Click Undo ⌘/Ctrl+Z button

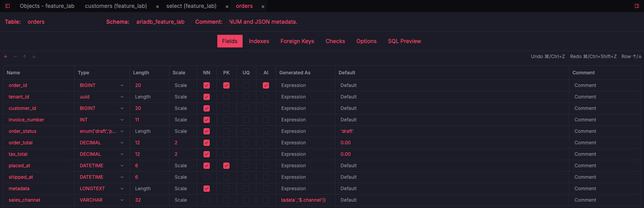click(x=548, y=57)
